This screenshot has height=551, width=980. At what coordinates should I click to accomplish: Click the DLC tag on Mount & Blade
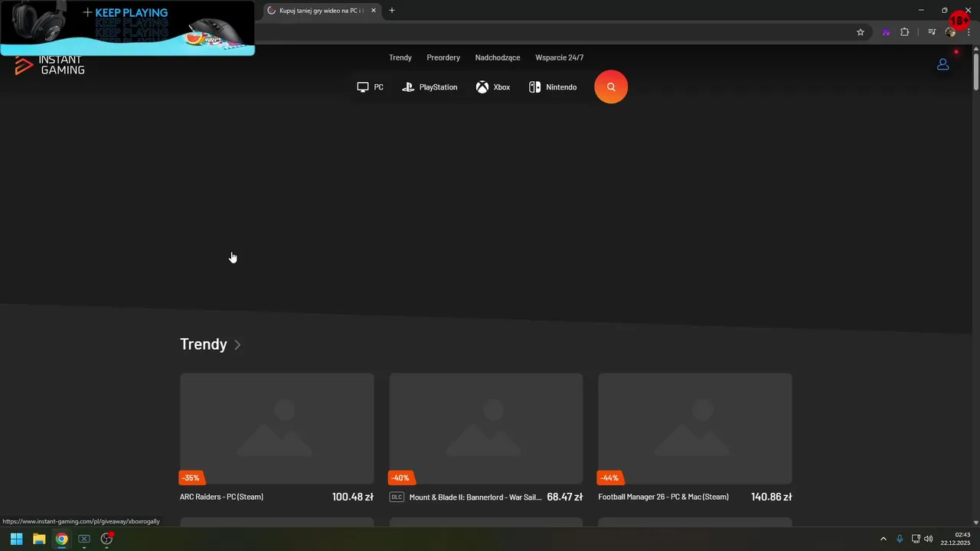click(x=397, y=497)
